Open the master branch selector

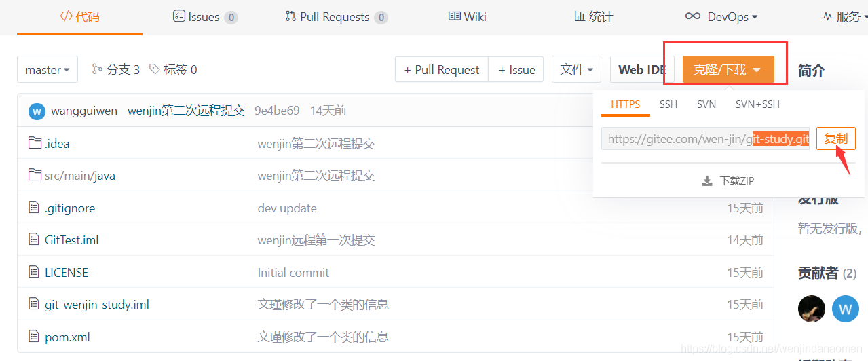[x=48, y=69]
